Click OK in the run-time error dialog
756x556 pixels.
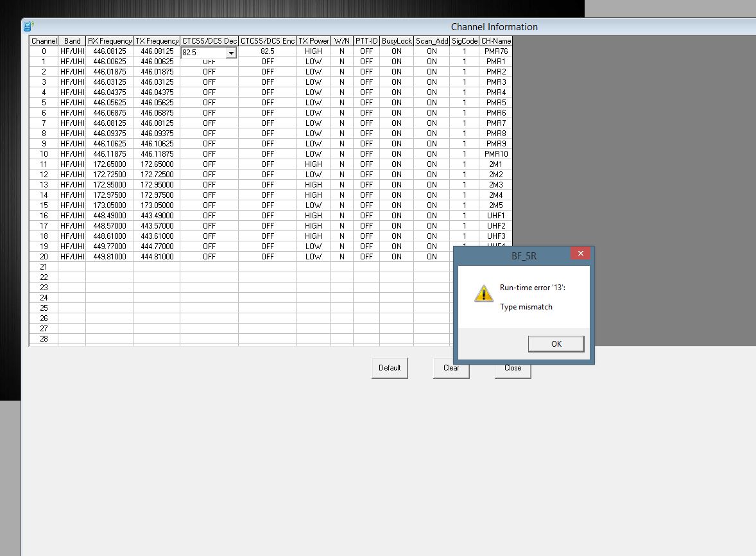[x=556, y=344]
